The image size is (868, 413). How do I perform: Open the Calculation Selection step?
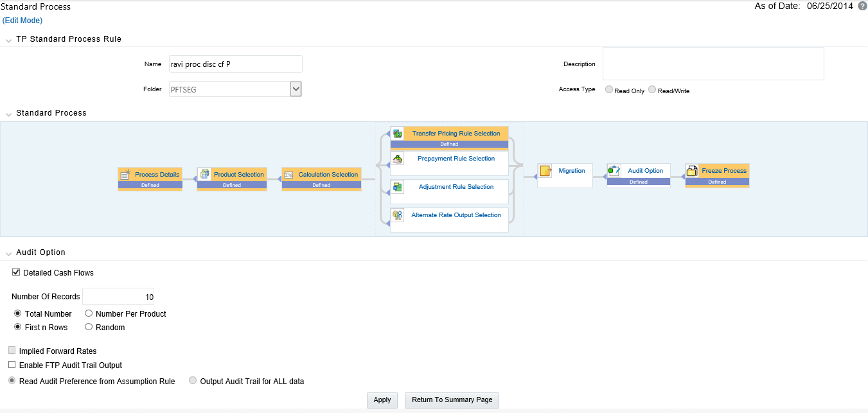(x=328, y=175)
